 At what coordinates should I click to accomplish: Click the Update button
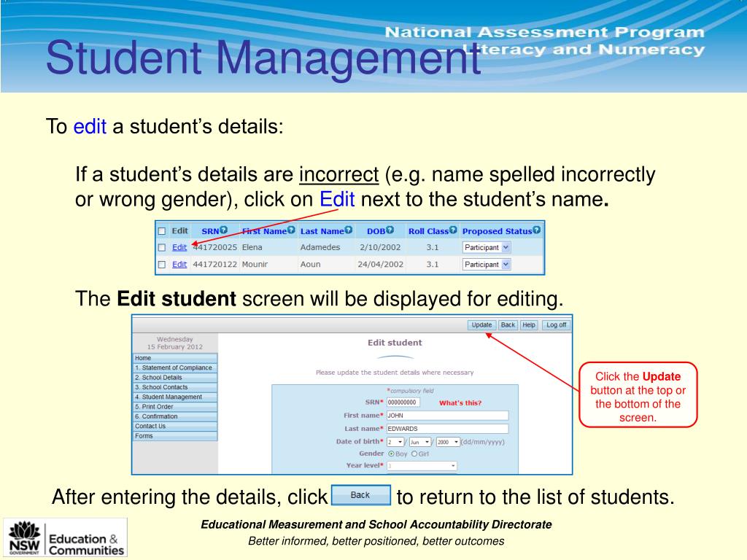(x=481, y=324)
